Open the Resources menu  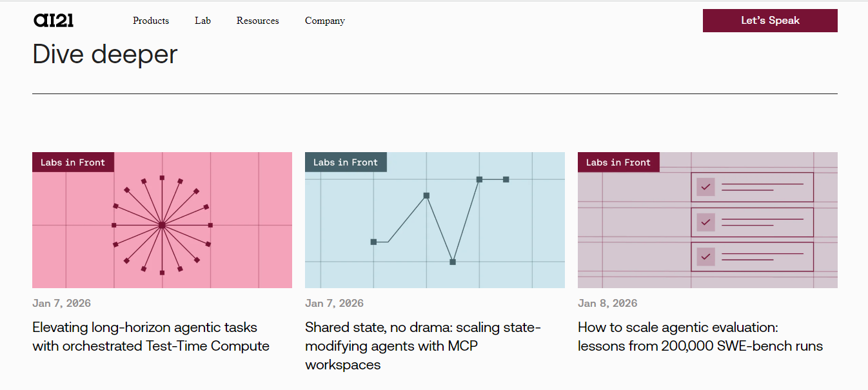[257, 21]
